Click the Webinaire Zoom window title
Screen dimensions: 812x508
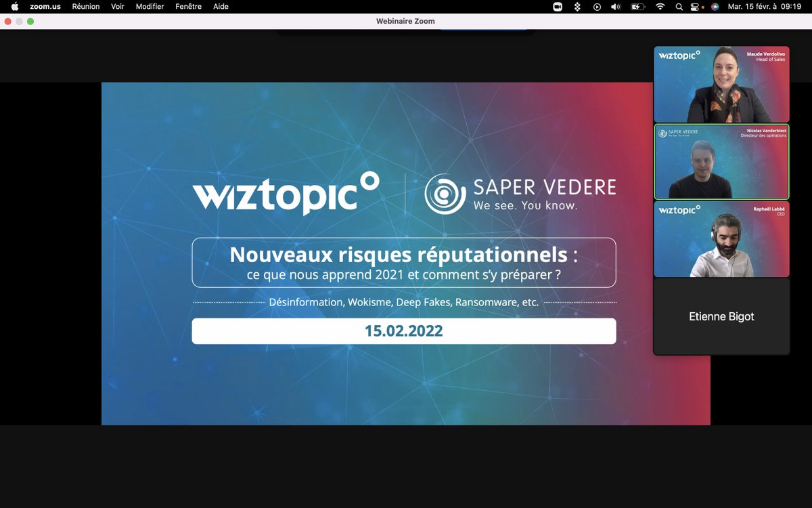tap(405, 21)
